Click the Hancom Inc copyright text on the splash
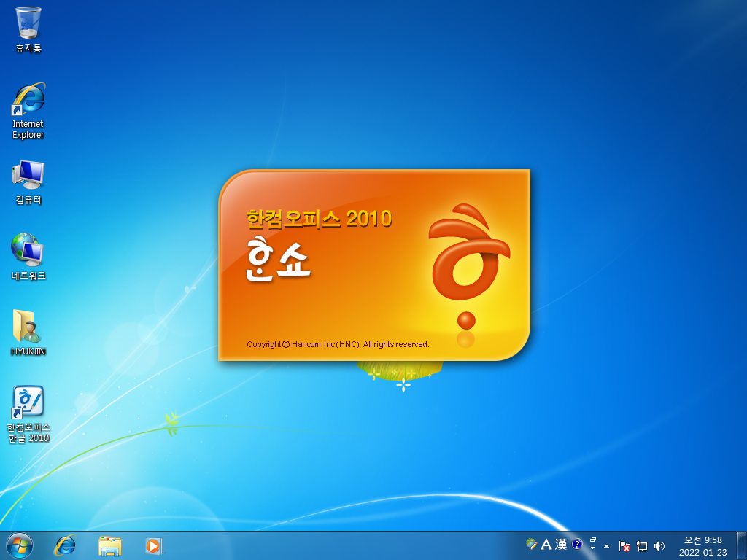The height and width of the screenshot is (560, 747). click(x=338, y=344)
